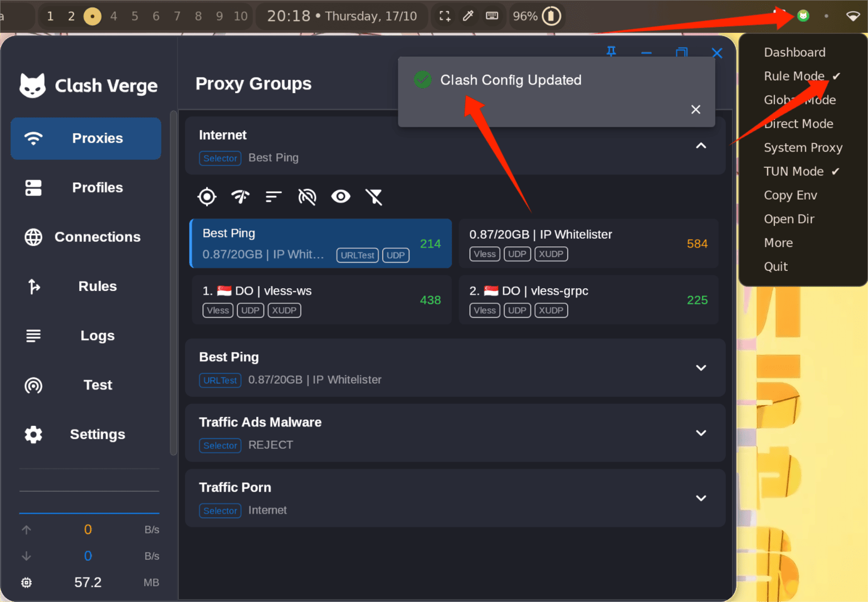Expand the Traffic Porn group

[701, 498]
